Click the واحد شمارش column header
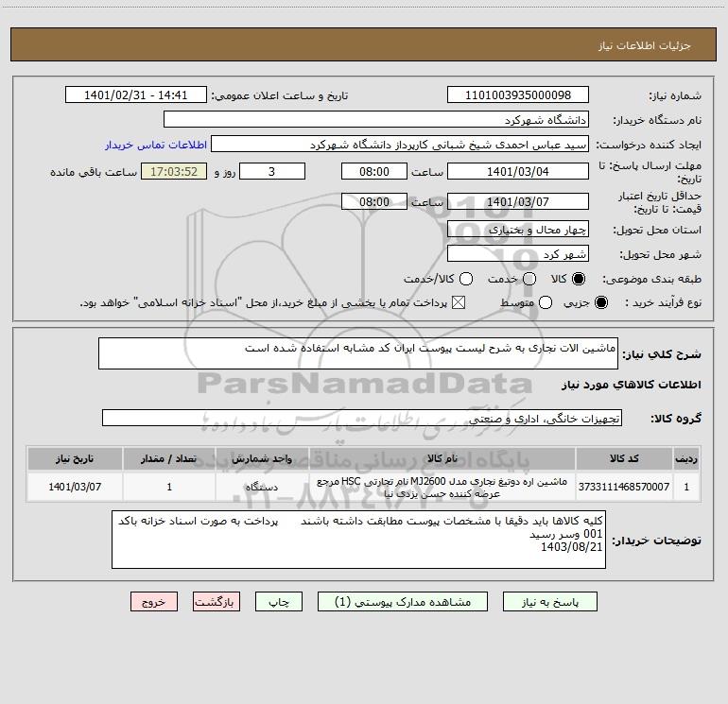Image resolution: width=728 pixels, height=704 pixels. tap(262, 458)
